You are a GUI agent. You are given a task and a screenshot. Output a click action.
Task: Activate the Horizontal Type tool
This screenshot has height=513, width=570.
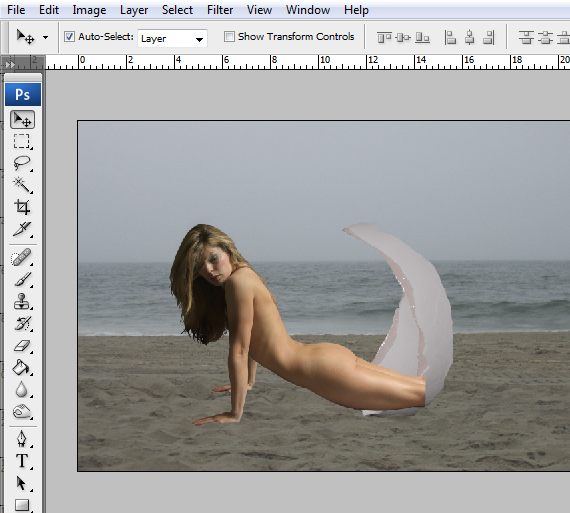point(22,461)
